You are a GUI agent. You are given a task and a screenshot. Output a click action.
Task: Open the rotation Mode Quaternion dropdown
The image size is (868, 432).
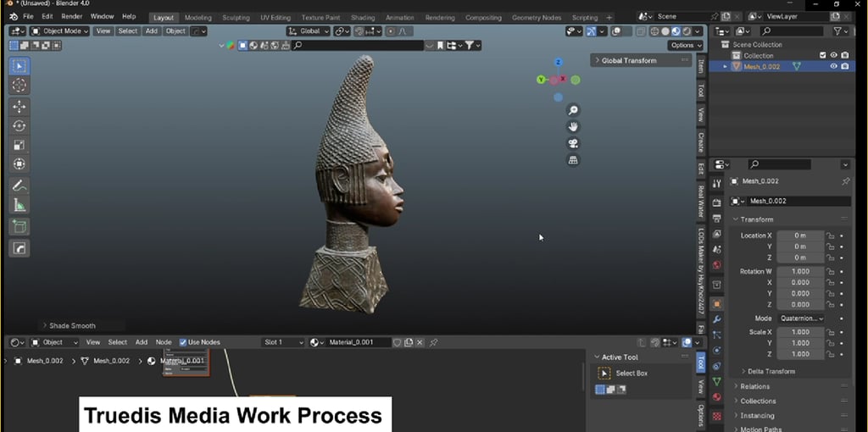click(x=800, y=318)
